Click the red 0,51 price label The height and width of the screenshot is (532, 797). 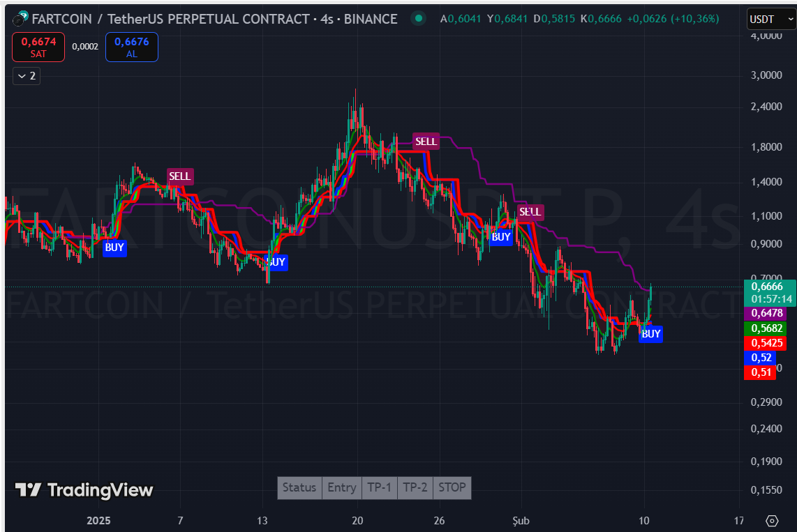(x=761, y=372)
